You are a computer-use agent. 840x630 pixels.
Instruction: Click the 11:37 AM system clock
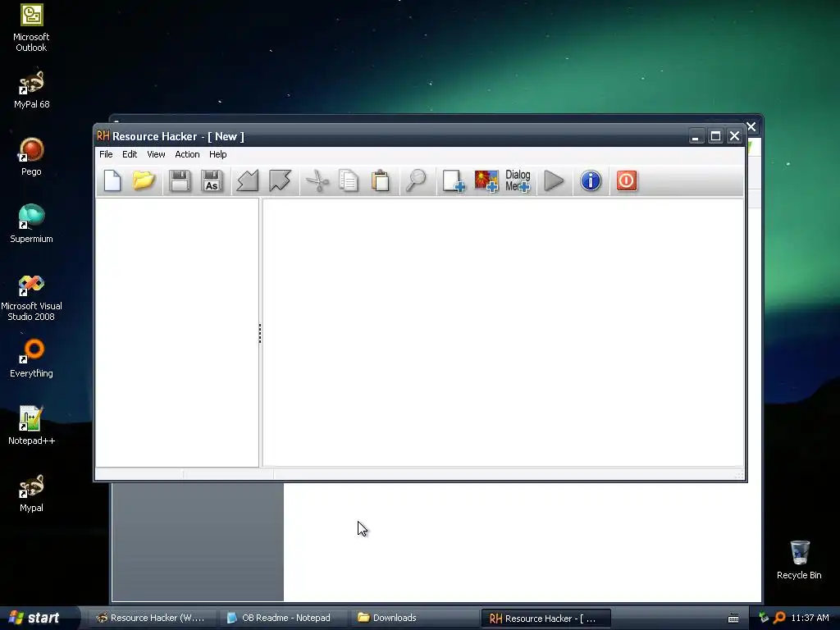coord(810,618)
